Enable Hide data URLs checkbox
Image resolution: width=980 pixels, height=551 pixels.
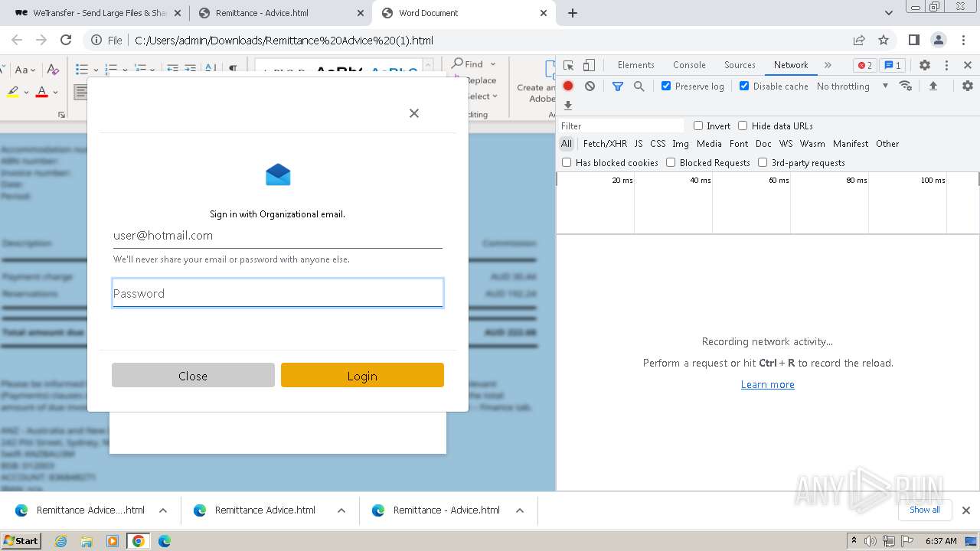[x=743, y=126]
